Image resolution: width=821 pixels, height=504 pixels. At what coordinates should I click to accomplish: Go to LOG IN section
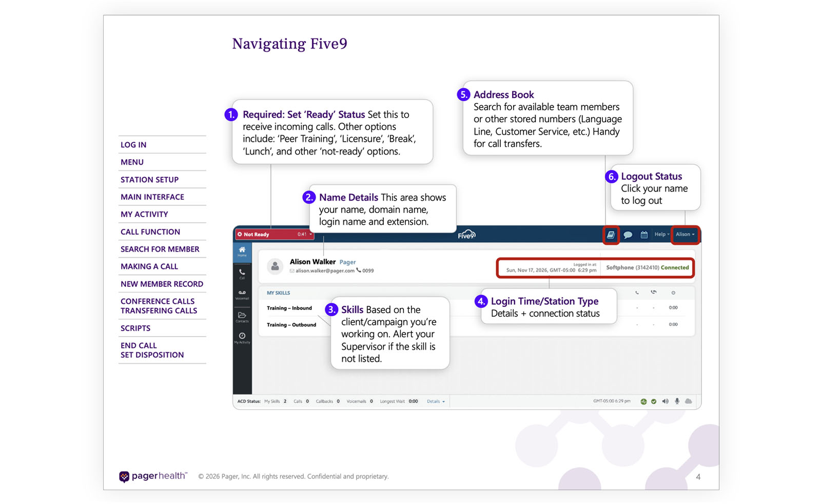[133, 145]
